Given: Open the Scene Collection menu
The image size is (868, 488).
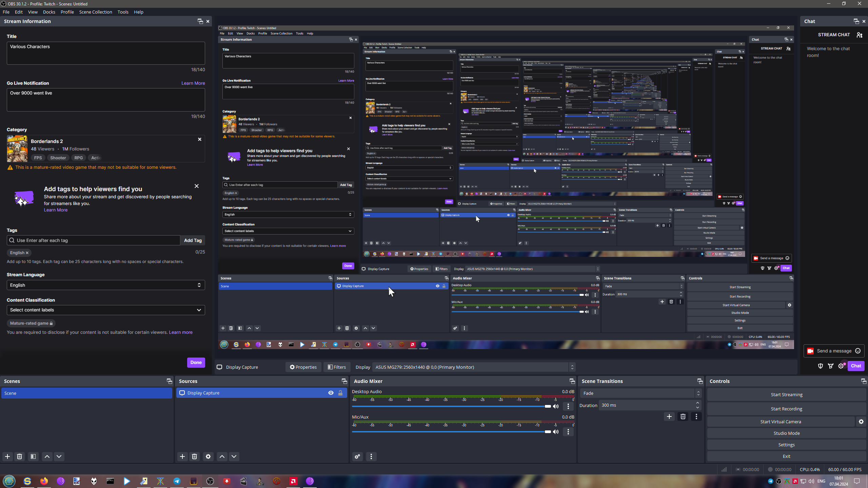Looking at the screenshot, I should [x=95, y=12].
